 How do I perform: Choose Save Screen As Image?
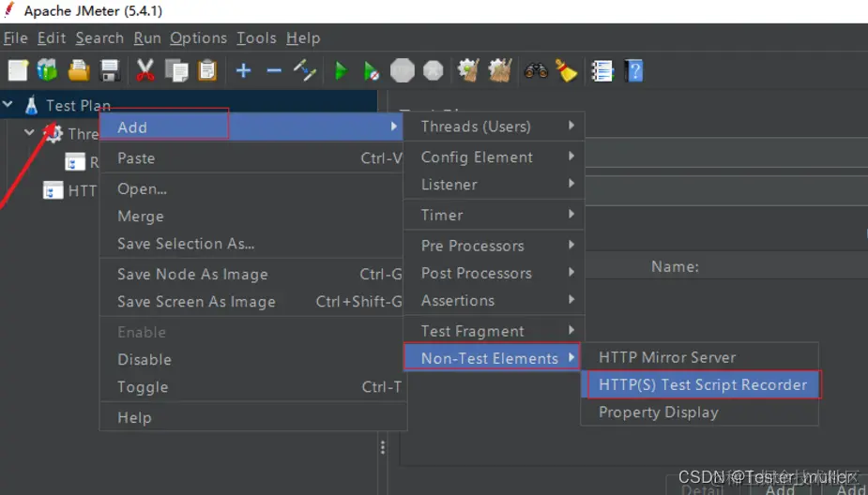click(251, 302)
